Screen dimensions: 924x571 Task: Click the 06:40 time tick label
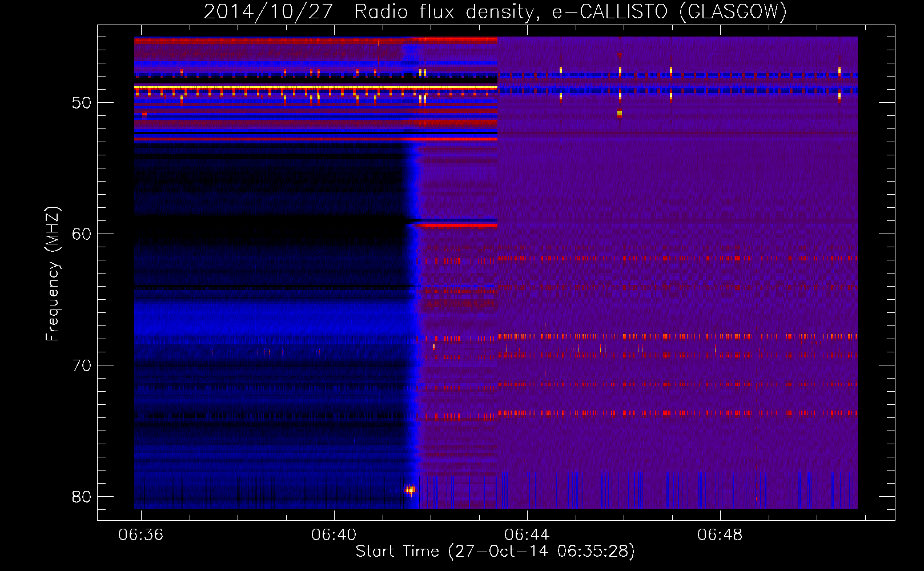coord(334,535)
